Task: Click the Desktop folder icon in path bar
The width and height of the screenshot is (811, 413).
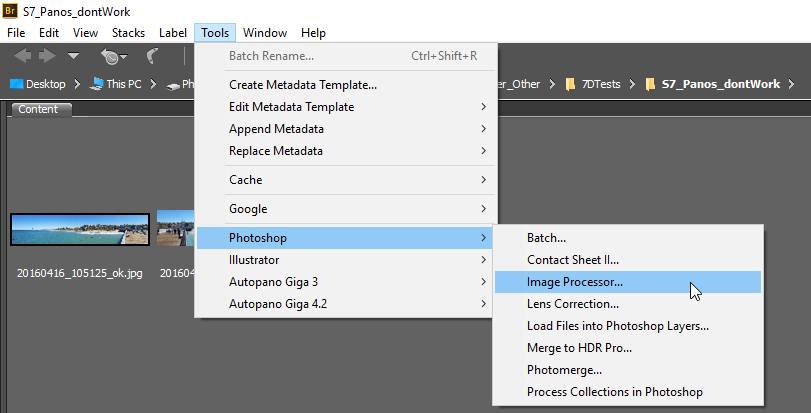Action: (x=17, y=84)
